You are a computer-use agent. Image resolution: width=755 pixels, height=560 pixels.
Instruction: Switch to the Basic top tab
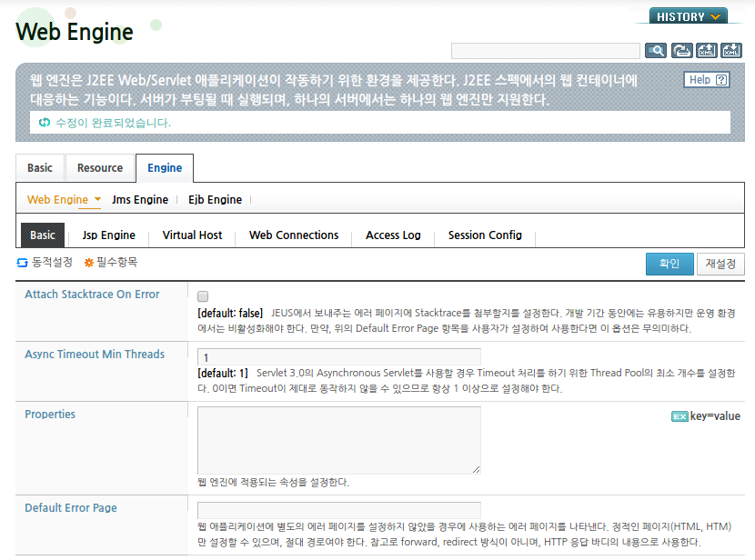point(40,168)
